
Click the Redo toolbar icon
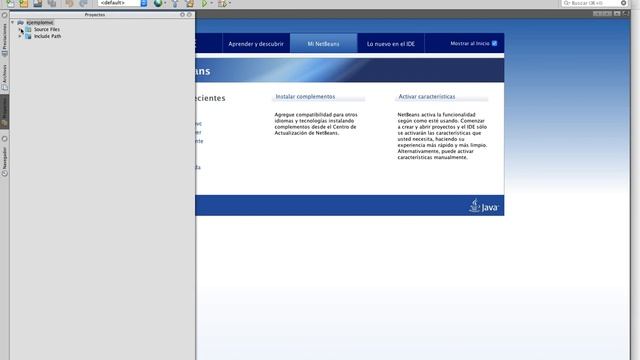[x=83, y=3]
